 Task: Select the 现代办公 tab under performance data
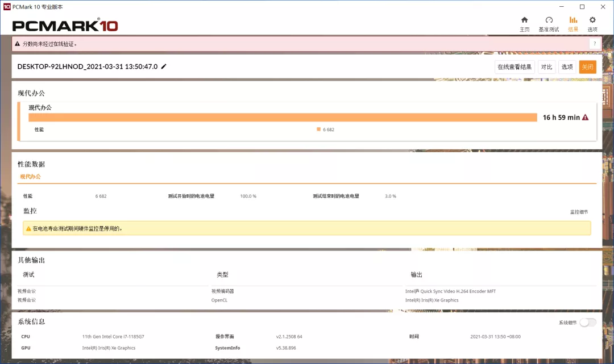[x=30, y=177]
